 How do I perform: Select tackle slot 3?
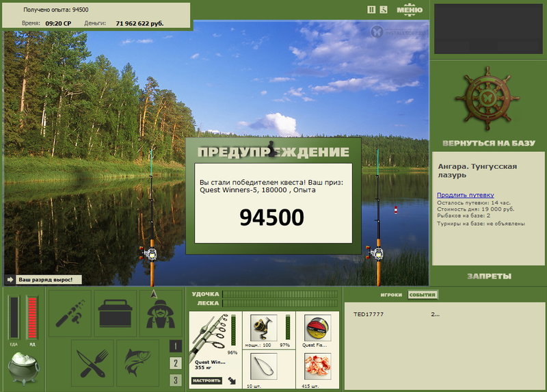coord(176,380)
